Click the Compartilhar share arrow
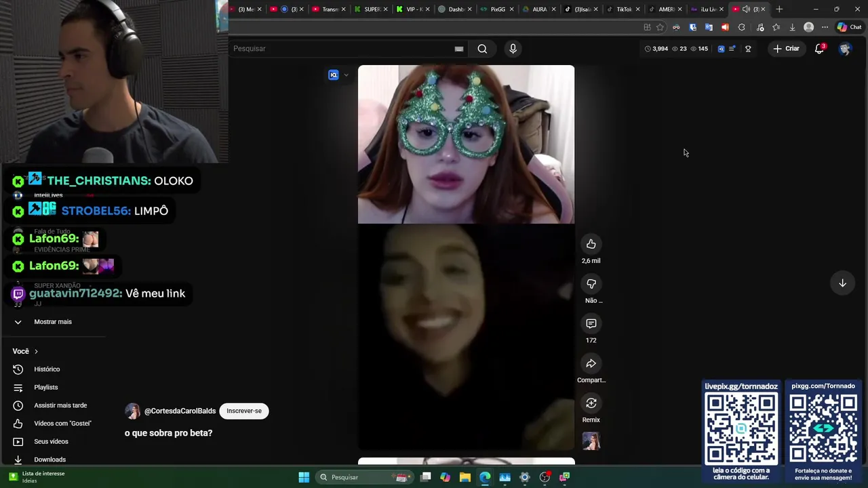Viewport: 868px width, 488px height. pyautogui.click(x=591, y=364)
